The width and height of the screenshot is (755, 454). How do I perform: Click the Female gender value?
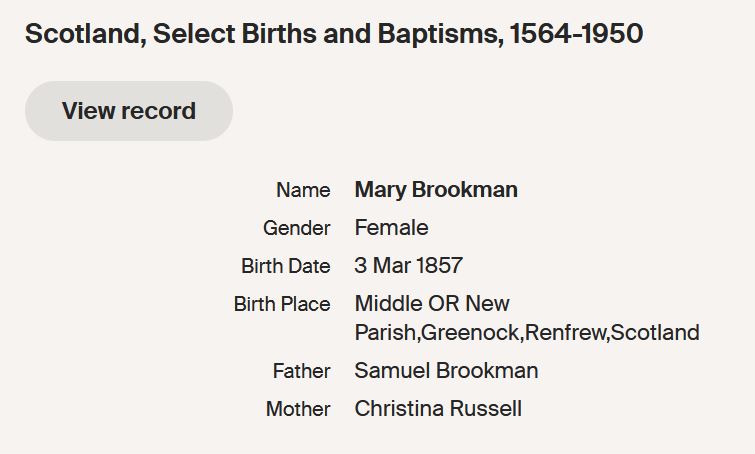tap(391, 228)
